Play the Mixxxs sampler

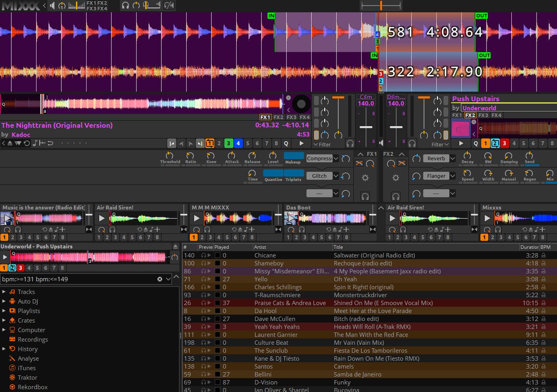(x=487, y=218)
